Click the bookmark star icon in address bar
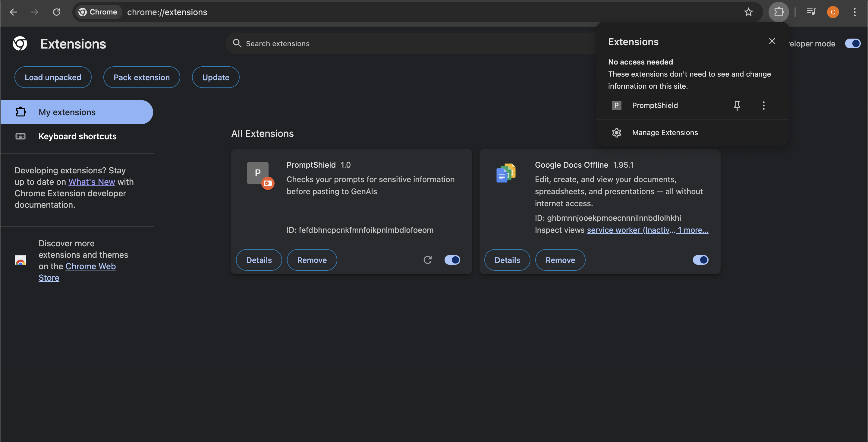The image size is (868, 442). 748,12
